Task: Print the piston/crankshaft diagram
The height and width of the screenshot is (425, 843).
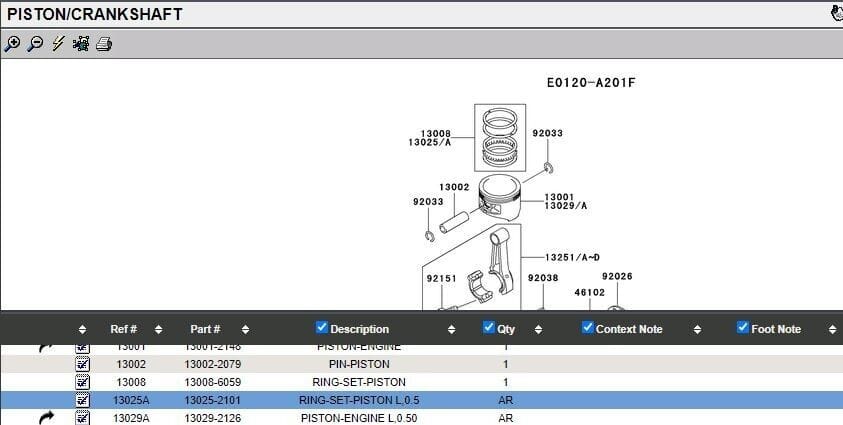Action: click(x=104, y=44)
